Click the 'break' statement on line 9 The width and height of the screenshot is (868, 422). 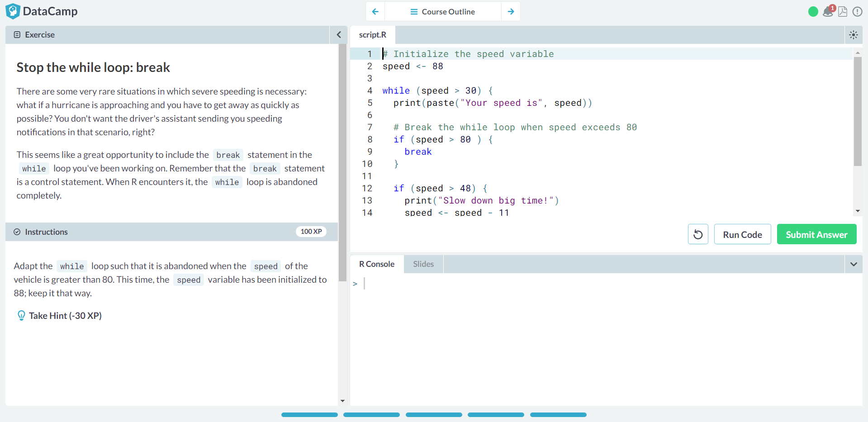coord(418,152)
